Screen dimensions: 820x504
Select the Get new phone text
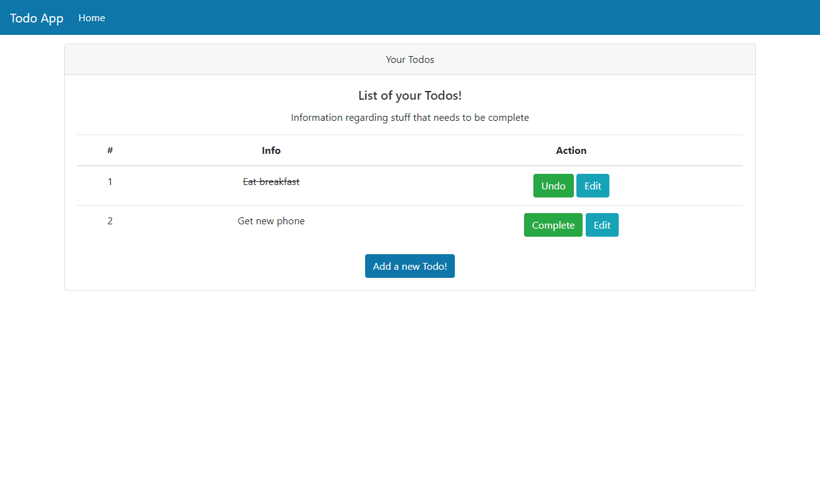pyautogui.click(x=271, y=221)
